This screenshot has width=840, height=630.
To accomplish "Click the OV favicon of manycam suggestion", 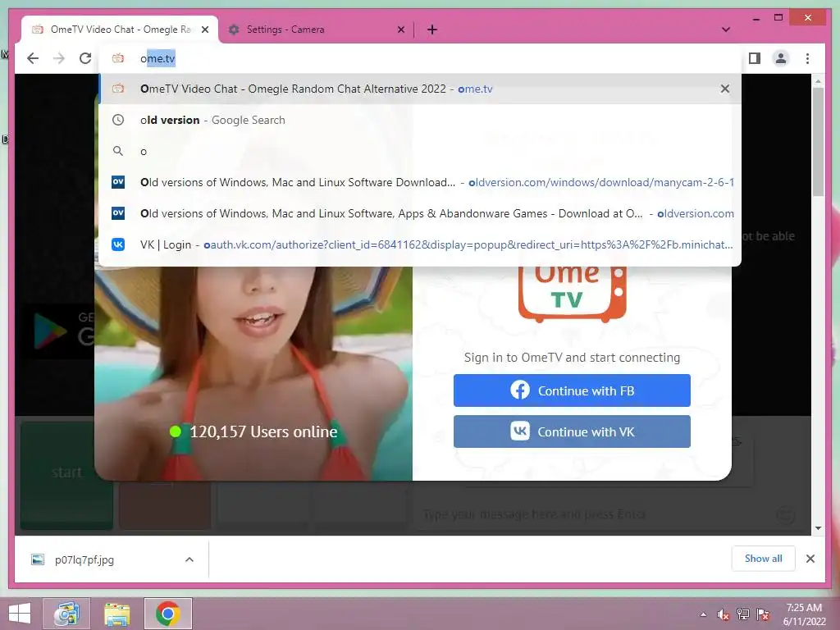I will (118, 182).
